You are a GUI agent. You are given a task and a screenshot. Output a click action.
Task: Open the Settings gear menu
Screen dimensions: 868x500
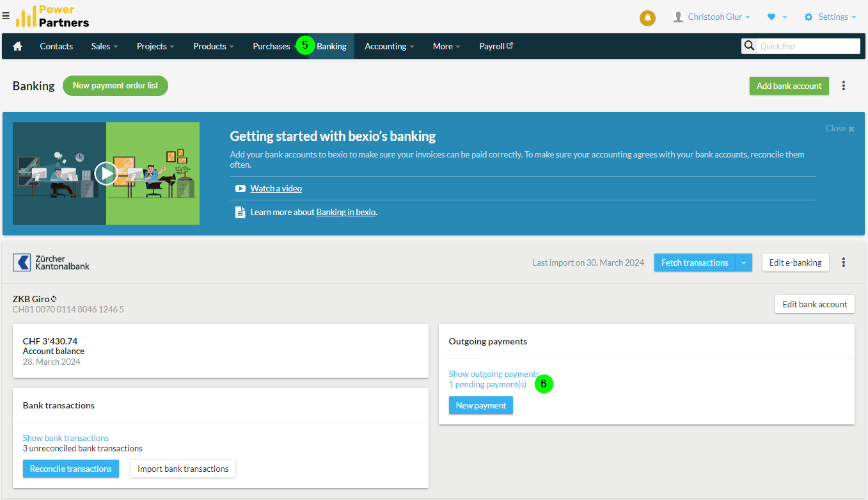coord(830,17)
